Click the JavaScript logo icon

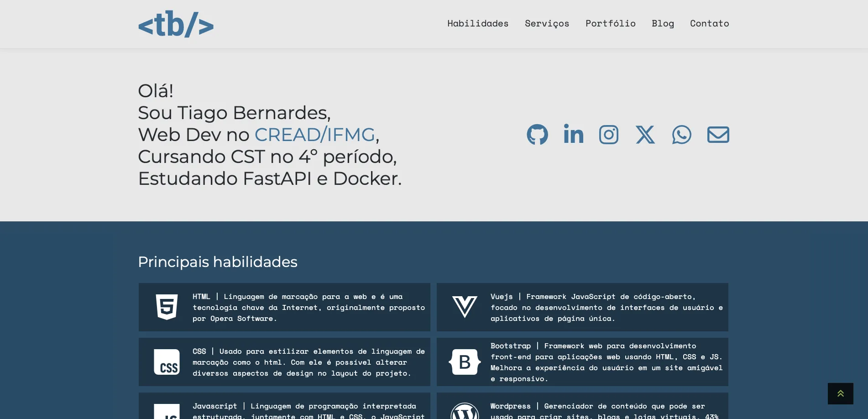tap(167, 411)
